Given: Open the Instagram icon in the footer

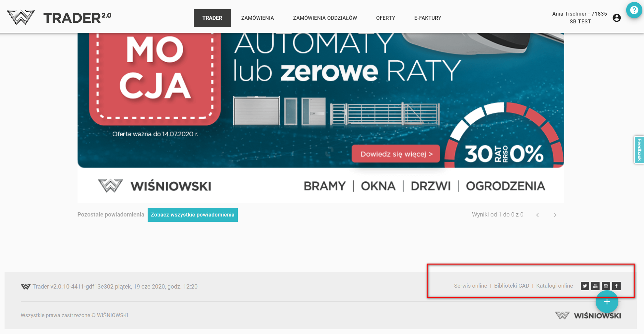Looking at the screenshot, I should [x=606, y=286].
